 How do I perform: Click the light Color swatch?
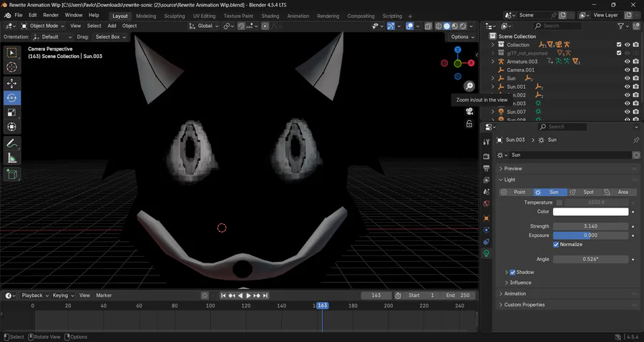(590, 212)
